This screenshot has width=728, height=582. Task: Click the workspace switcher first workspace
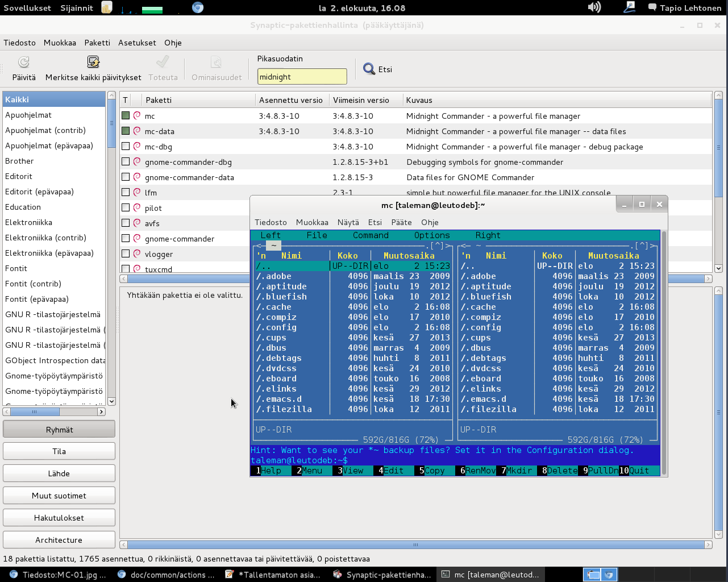point(592,575)
